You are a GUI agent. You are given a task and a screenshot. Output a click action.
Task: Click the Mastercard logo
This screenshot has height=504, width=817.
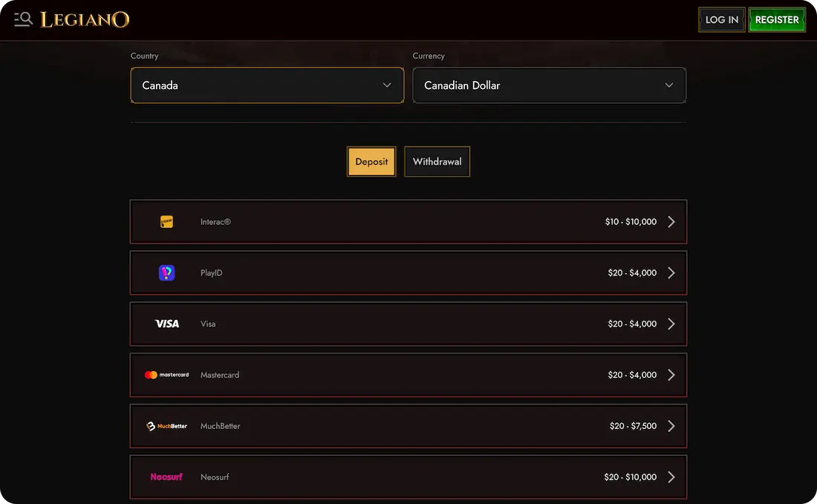coord(166,374)
